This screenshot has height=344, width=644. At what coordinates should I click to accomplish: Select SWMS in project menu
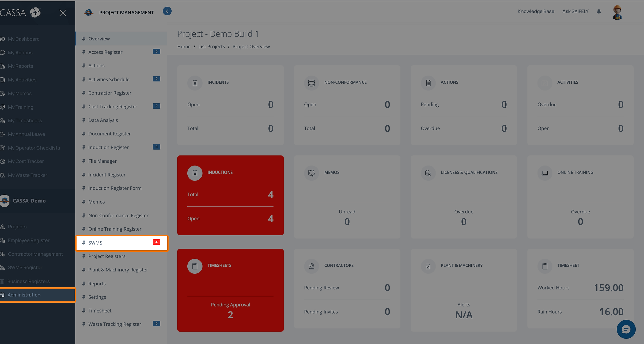[x=95, y=243]
